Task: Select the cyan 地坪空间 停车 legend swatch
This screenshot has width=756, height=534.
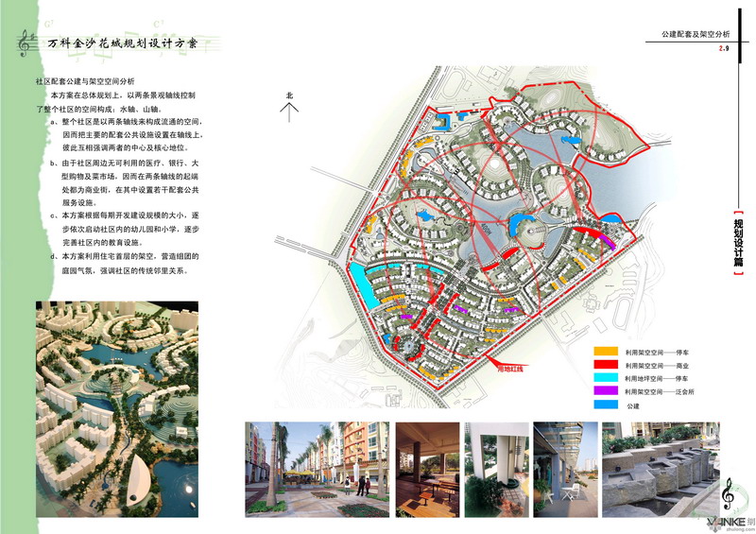Action: pos(606,378)
